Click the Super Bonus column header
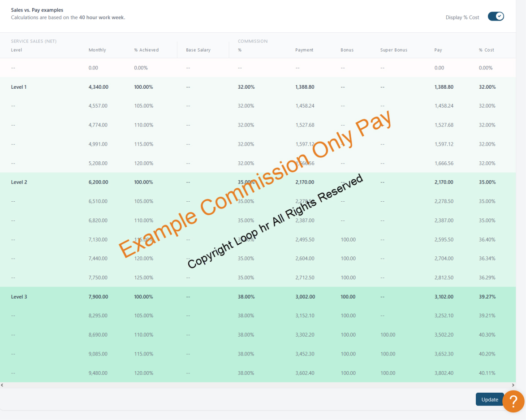 [x=393, y=50]
